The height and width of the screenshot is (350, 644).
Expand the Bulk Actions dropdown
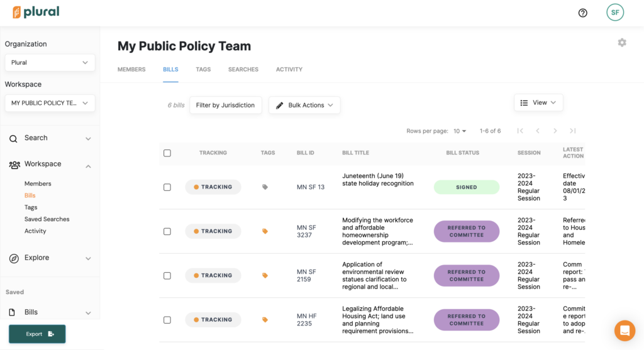[304, 106]
